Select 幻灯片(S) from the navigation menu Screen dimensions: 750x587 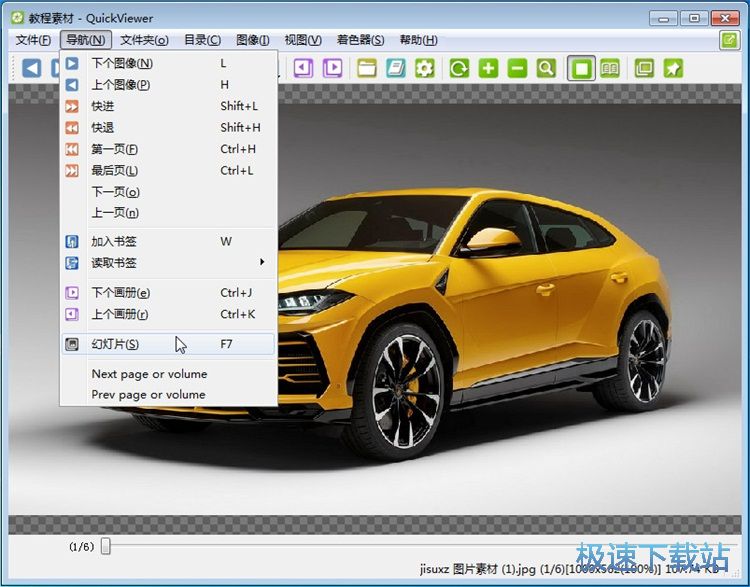(x=115, y=344)
